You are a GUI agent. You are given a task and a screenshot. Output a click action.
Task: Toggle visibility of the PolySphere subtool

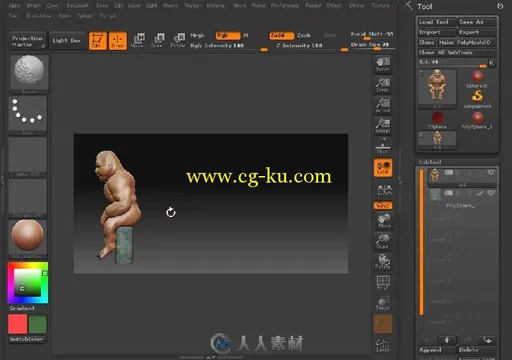coord(491,193)
